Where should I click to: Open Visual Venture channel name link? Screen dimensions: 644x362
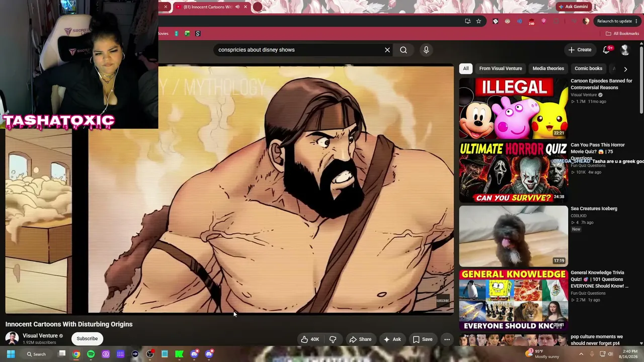(40, 336)
